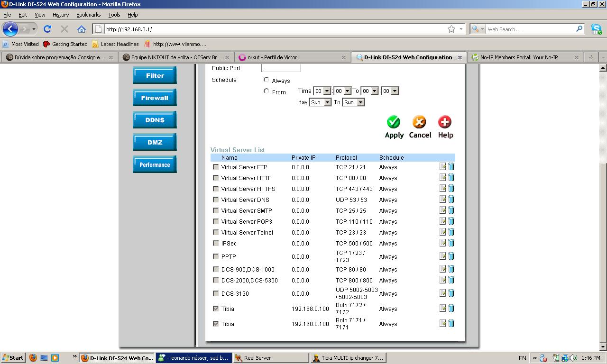
Task: Open the Tools menu
Action: (x=114, y=15)
